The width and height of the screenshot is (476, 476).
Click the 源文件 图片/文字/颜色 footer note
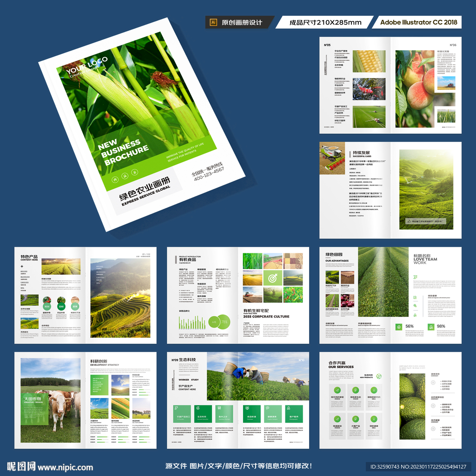(x=238, y=466)
